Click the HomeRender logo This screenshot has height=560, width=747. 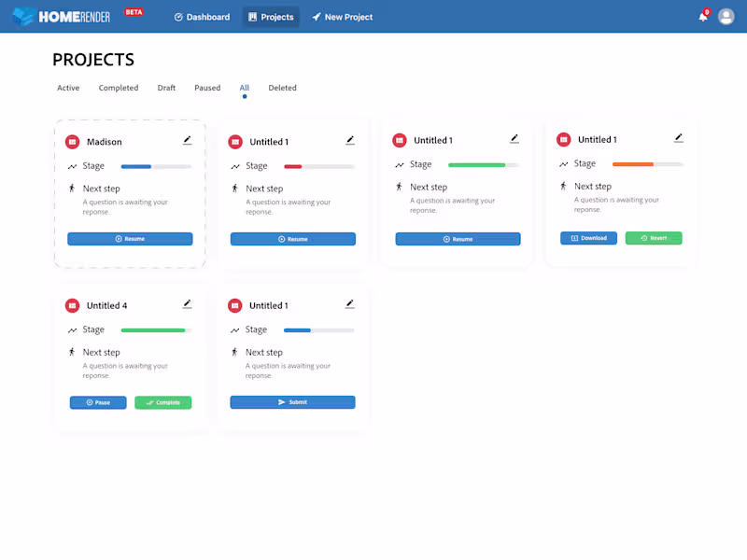61,17
